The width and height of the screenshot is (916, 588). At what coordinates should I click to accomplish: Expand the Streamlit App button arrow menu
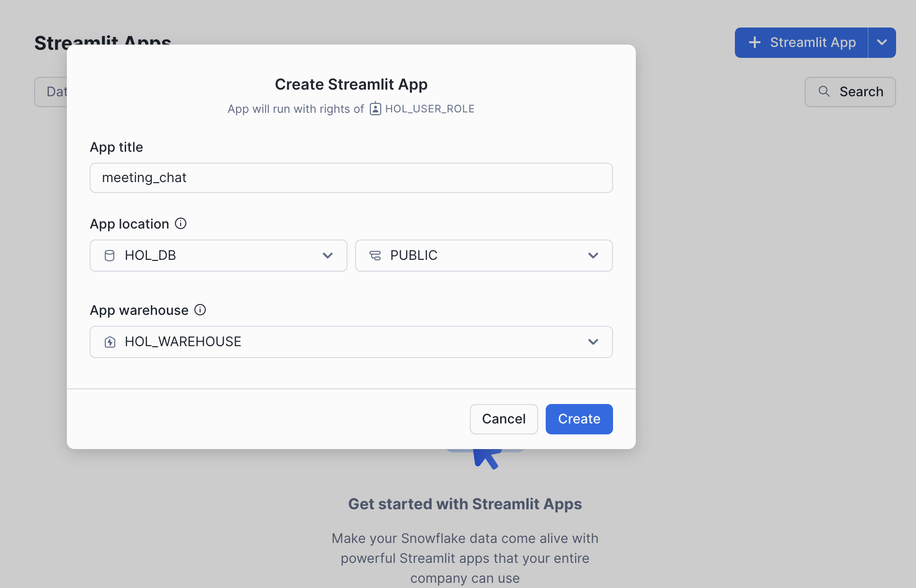[x=882, y=43]
